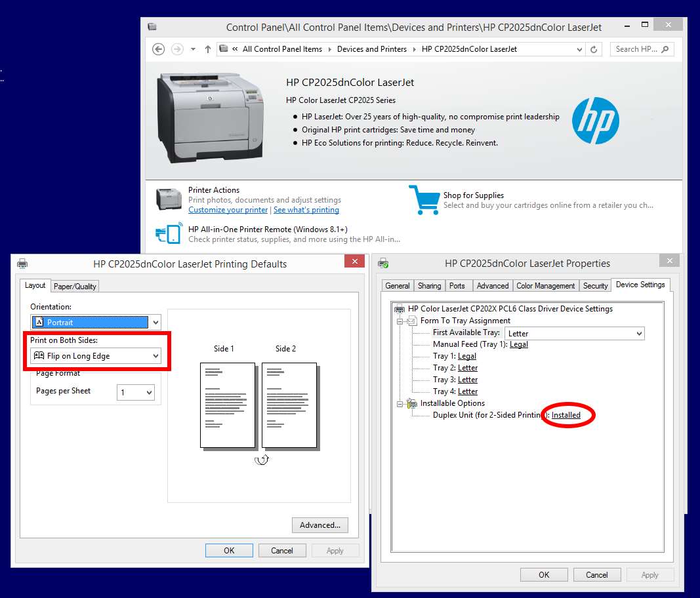
Task: Switch to the General tab
Action: coord(398,286)
